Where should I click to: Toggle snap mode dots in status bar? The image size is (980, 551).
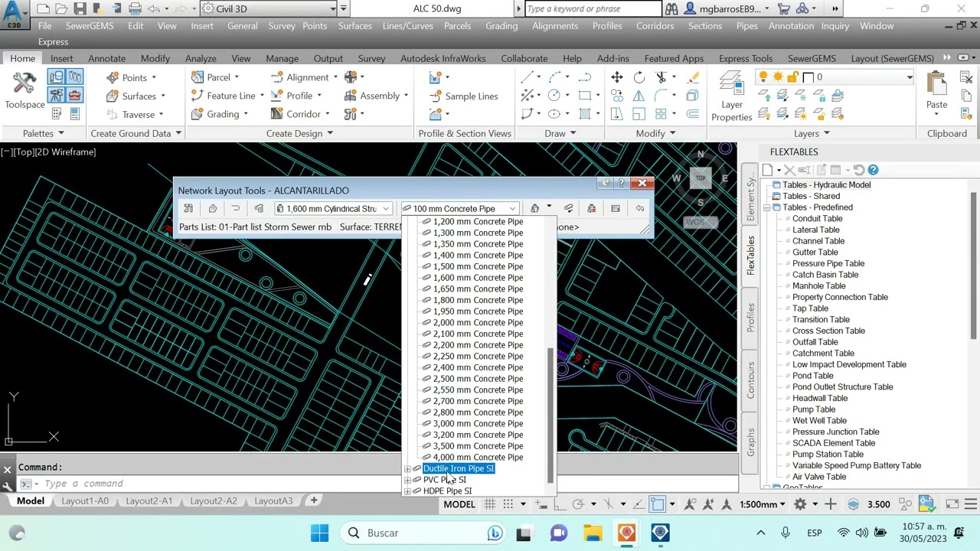[x=508, y=504]
